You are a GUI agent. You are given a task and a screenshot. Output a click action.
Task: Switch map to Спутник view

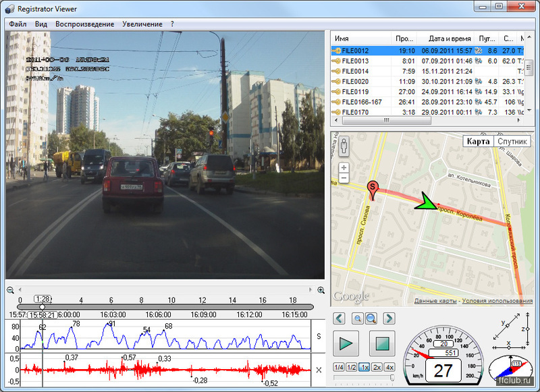[512, 142]
